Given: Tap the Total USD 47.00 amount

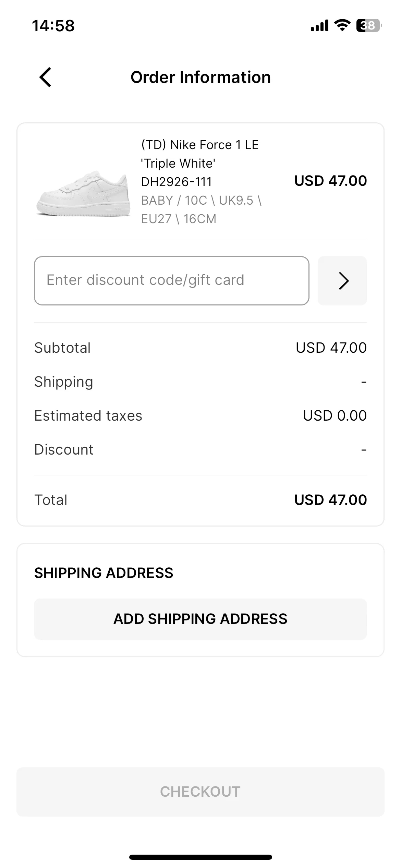Looking at the screenshot, I should pos(330,500).
